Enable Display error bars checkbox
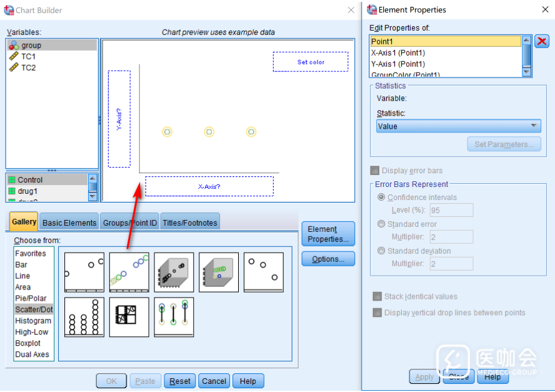Viewport: 555px width, 392px height. [375, 171]
